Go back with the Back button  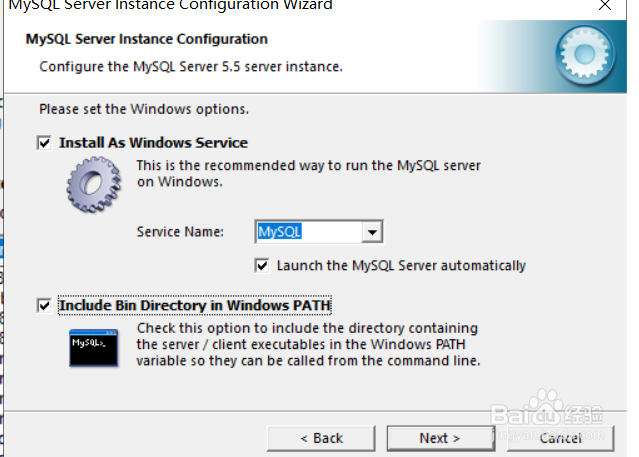(x=320, y=438)
